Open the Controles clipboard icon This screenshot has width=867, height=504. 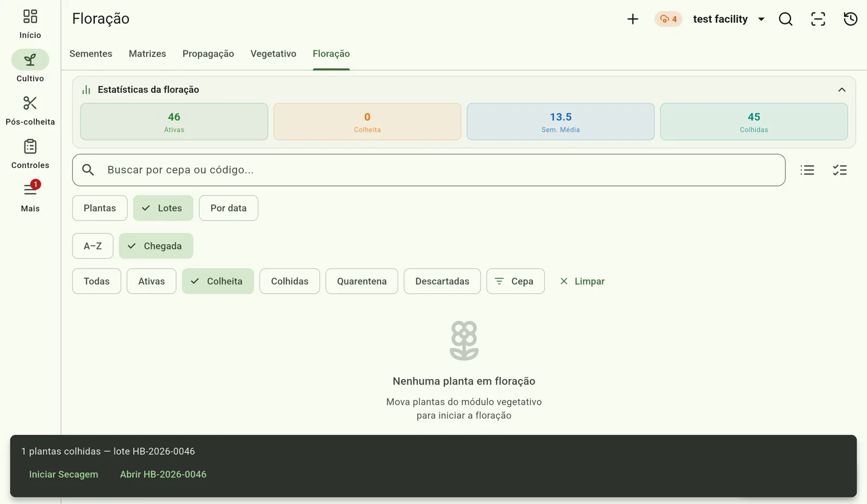tap(30, 146)
